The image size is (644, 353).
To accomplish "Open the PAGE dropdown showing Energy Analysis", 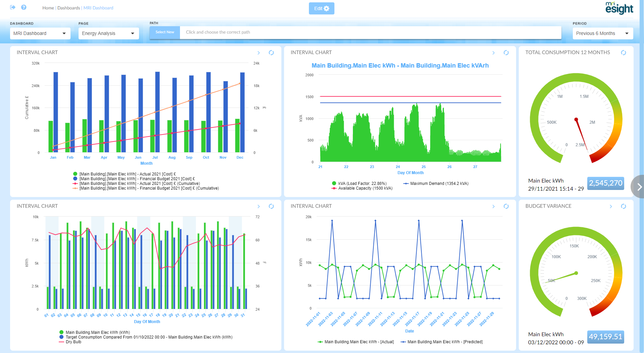I will coord(108,33).
